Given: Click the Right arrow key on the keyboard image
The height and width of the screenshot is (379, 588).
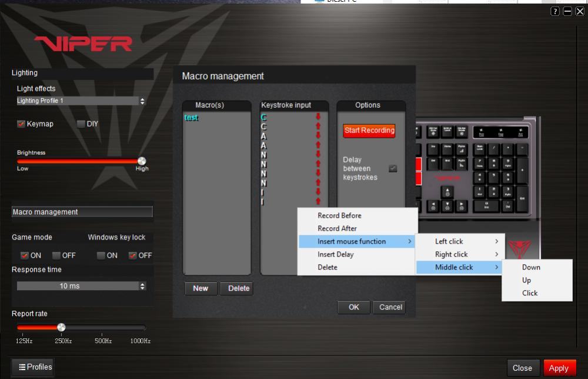Looking at the screenshot, I should pyautogui.click(x=462, y=206).
